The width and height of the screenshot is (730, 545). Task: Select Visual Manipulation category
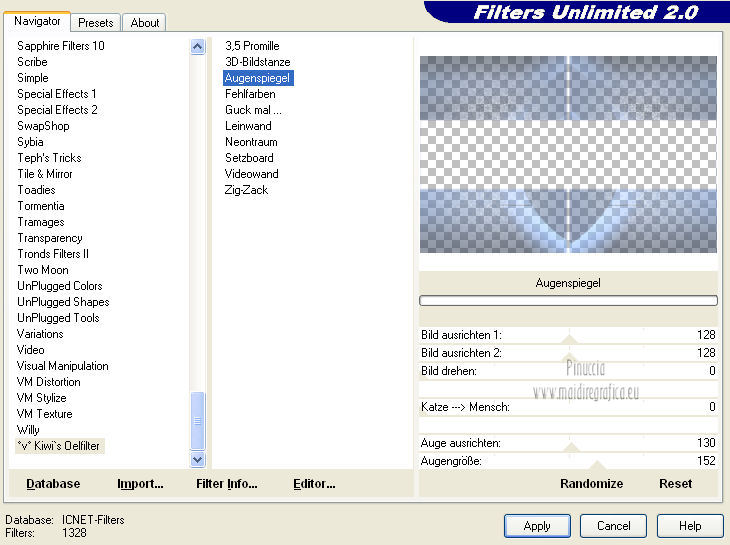[62, 366]
